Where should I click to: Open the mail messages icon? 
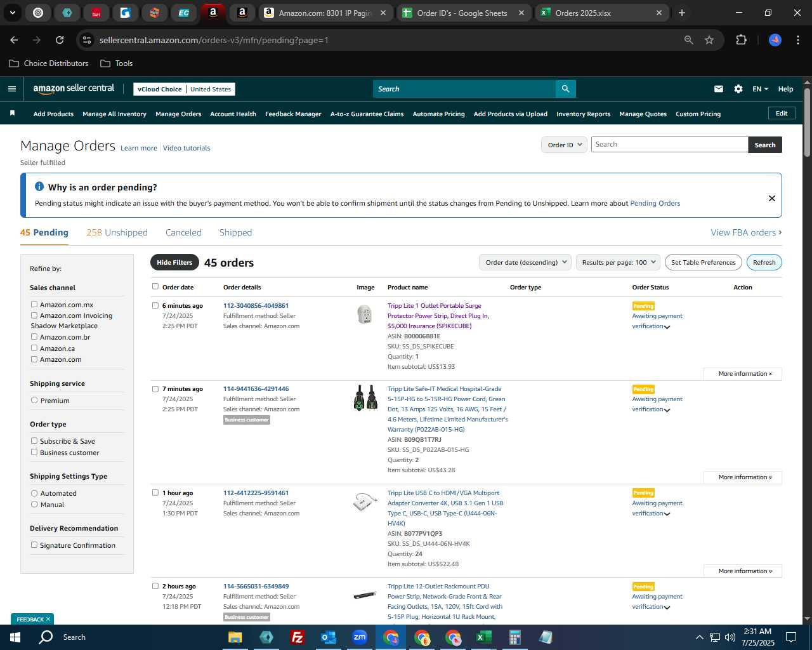tap(718, 89)
